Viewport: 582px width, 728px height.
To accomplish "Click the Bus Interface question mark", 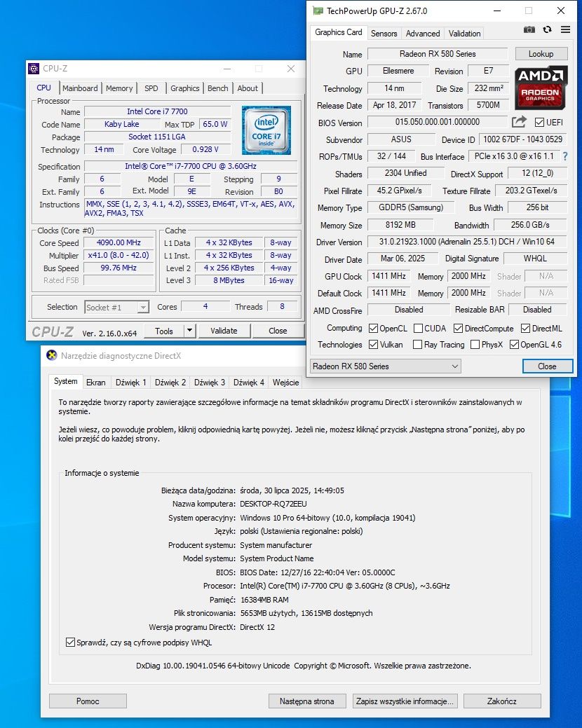I will tap(564, 156).
